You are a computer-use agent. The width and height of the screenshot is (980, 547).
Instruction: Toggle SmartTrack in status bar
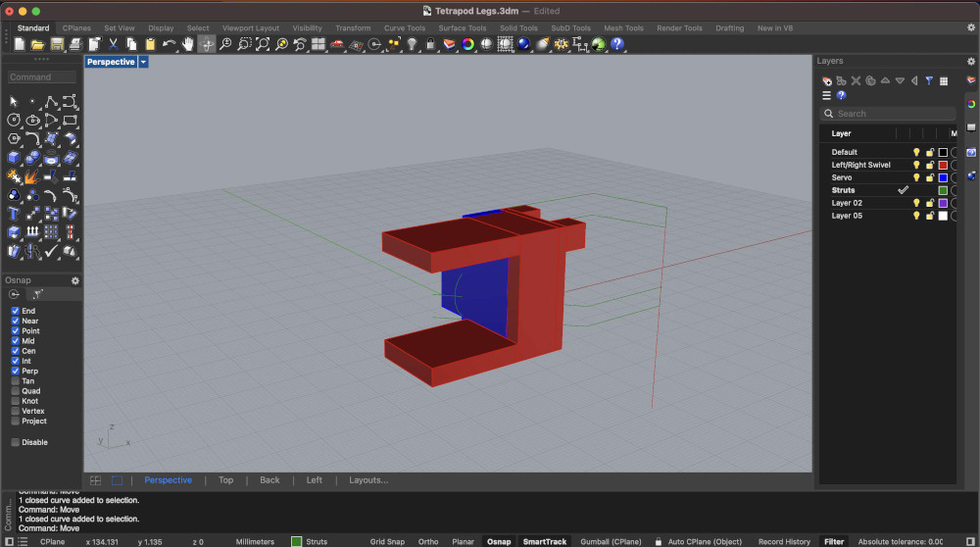(544, 541)
